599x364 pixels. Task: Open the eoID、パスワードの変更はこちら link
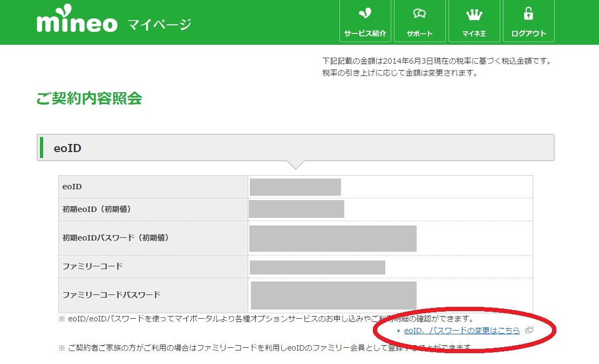click(x=461, y=331)
